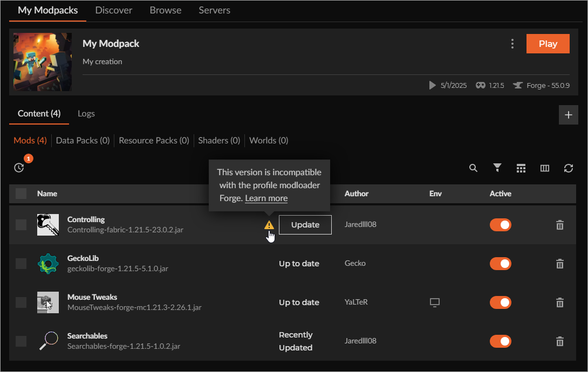
Task: Click Up to date status for GeckoLib
Action: click(299, 264)
